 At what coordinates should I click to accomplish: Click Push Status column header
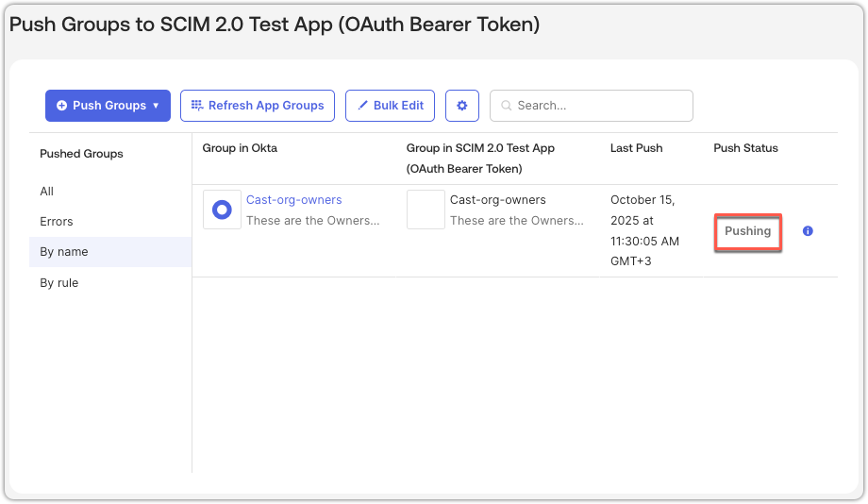tap(745, 148)
